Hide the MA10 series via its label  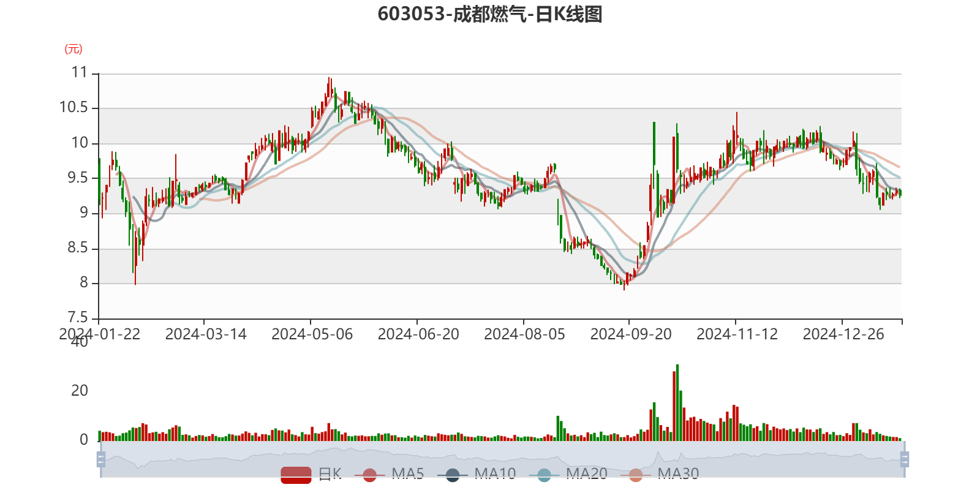click(x=495, y=473)
